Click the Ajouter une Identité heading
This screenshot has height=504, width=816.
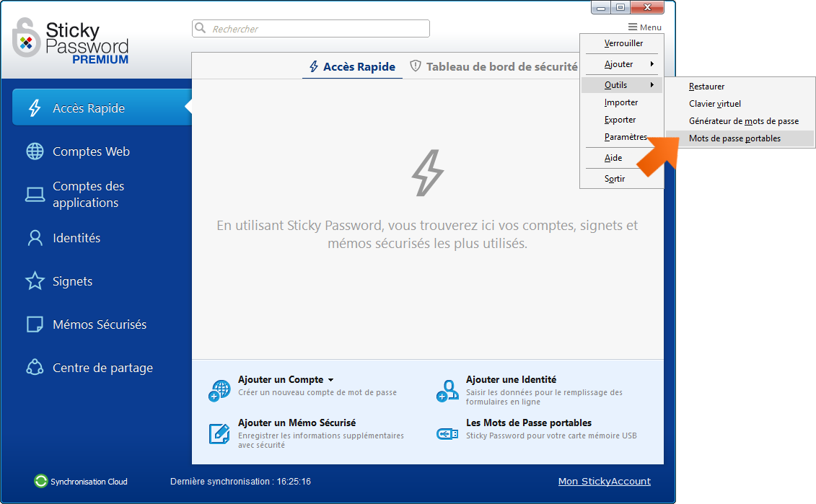pyautogui.click(x=511, y=380)
